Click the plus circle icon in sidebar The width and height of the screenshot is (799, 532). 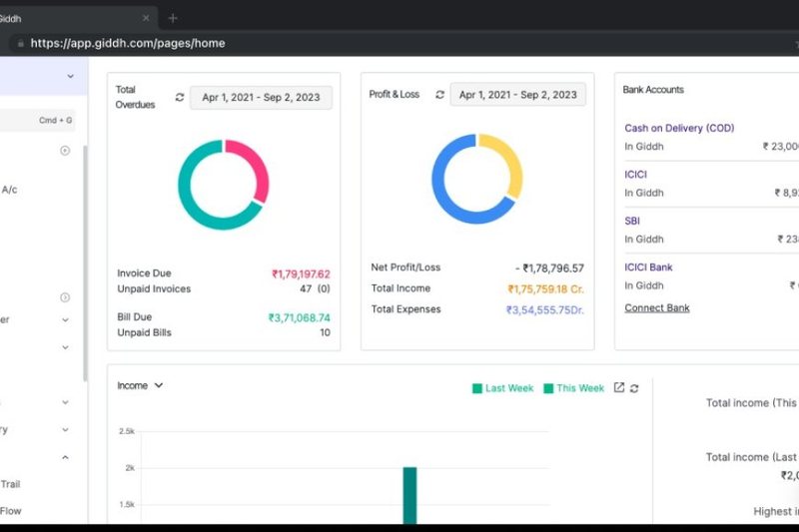(65, 150)
